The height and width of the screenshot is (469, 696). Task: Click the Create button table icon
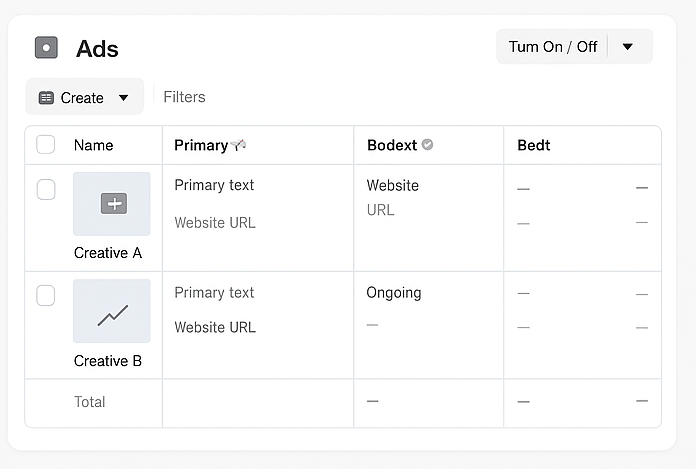(46, 98)
